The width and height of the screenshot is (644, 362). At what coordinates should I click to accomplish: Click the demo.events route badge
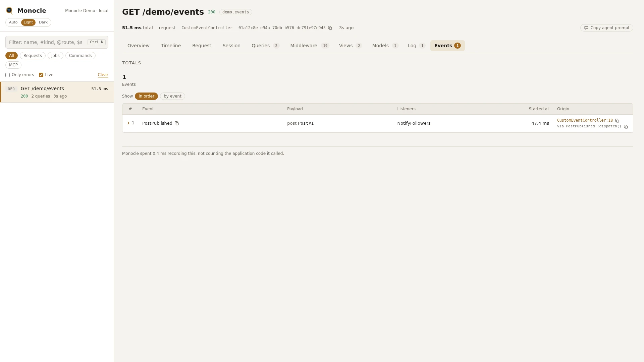tap(236, 12)
